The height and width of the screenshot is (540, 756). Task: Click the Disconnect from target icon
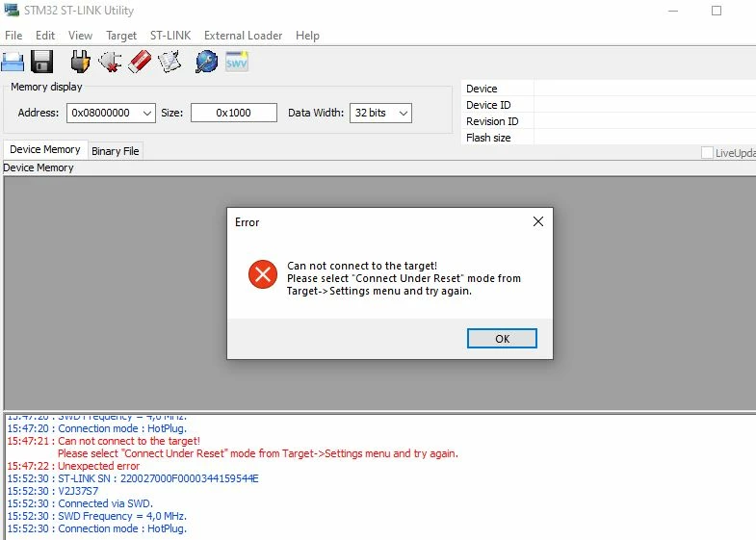(x=110, y=62)
